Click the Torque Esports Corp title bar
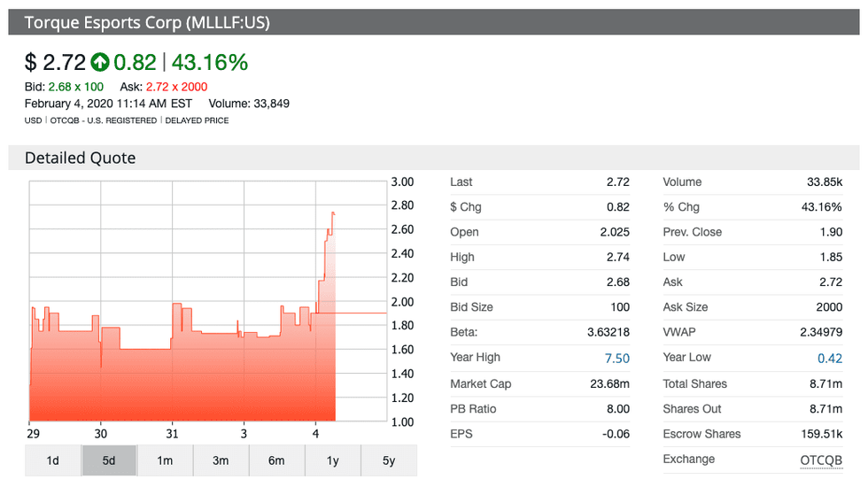 click(x=147, y=23)
